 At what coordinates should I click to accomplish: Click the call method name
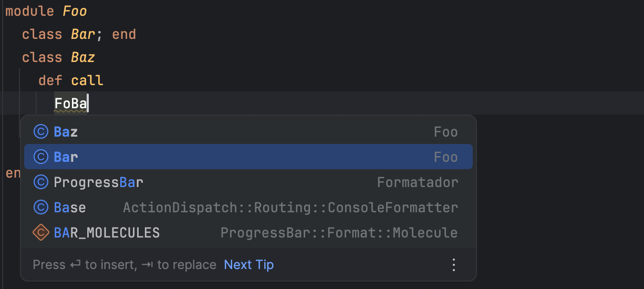pyautogui.click(x=87, y=80)
